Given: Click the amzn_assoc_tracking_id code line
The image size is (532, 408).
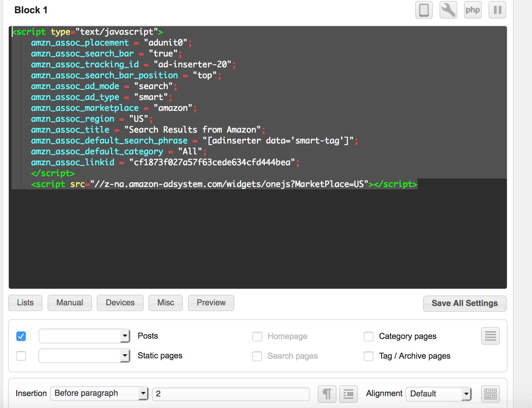Looking at the screenshot, I should click(133, 64).
